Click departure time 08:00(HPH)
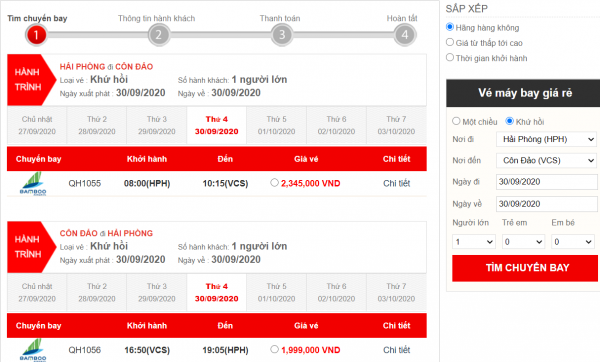The image size is (600, 362). point(147,183)
